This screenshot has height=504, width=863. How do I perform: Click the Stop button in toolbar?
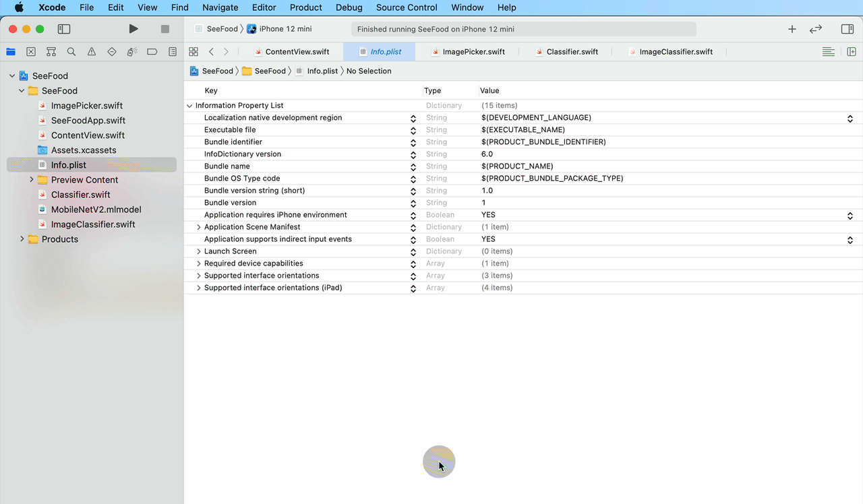[165, 29]
